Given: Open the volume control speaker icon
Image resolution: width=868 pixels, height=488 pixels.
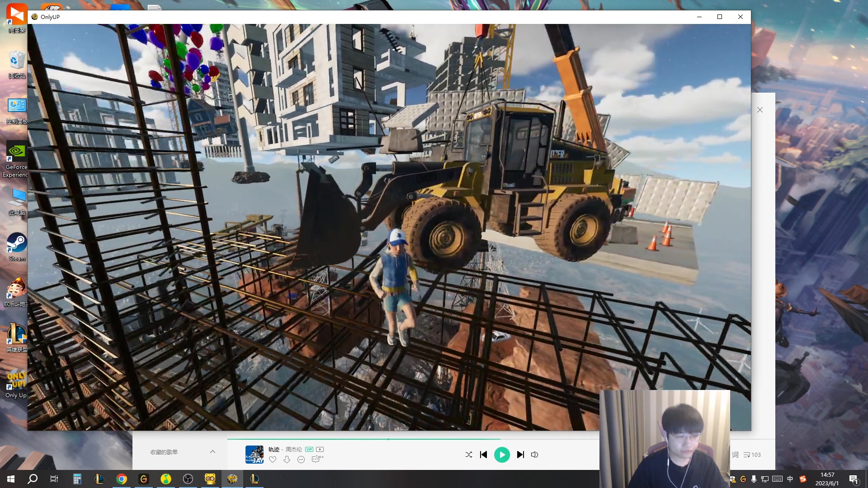Looking at the screenshot, I should [x=534, y=455].
